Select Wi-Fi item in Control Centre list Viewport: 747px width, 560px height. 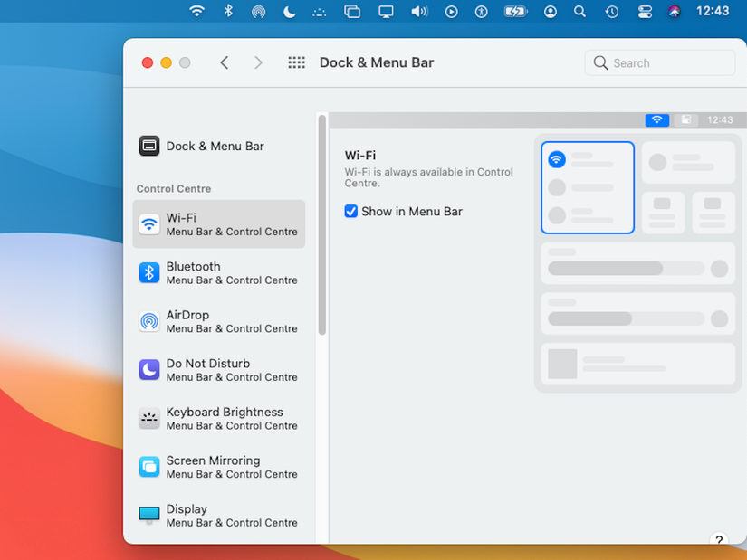tap(218, 224)
